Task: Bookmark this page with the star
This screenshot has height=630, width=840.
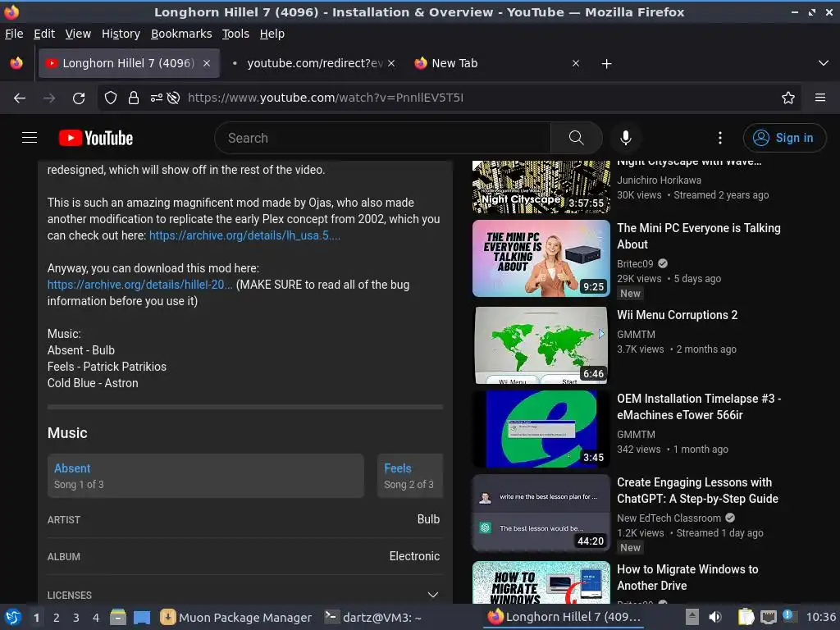Action: [x=788, y=98]
